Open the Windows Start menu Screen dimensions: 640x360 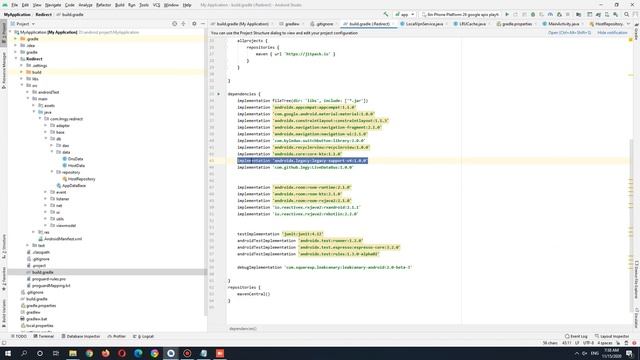[8, 353]
